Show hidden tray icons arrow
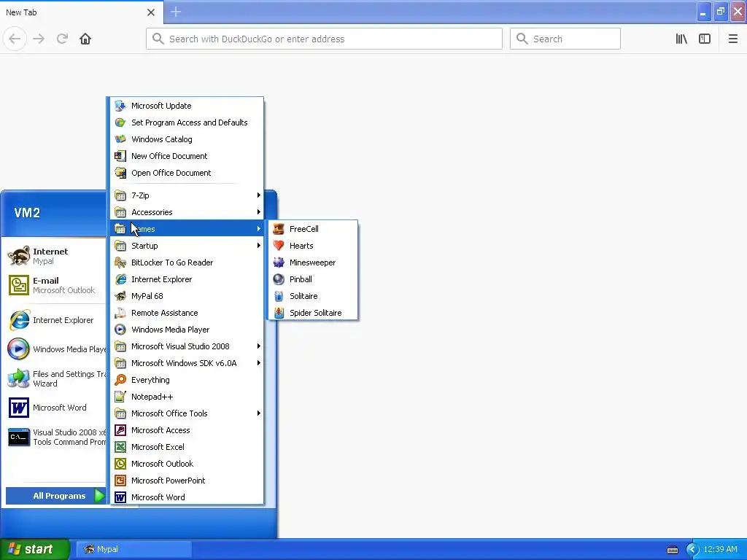This screenshot has width=747, height=560. click(x=692, y=550)
